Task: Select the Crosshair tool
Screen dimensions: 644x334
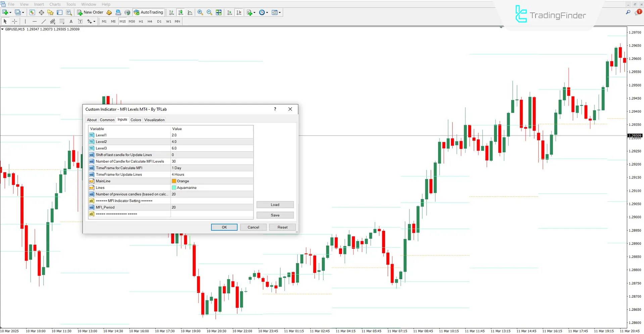Action: pyautogui.click(x=14, y=21)
